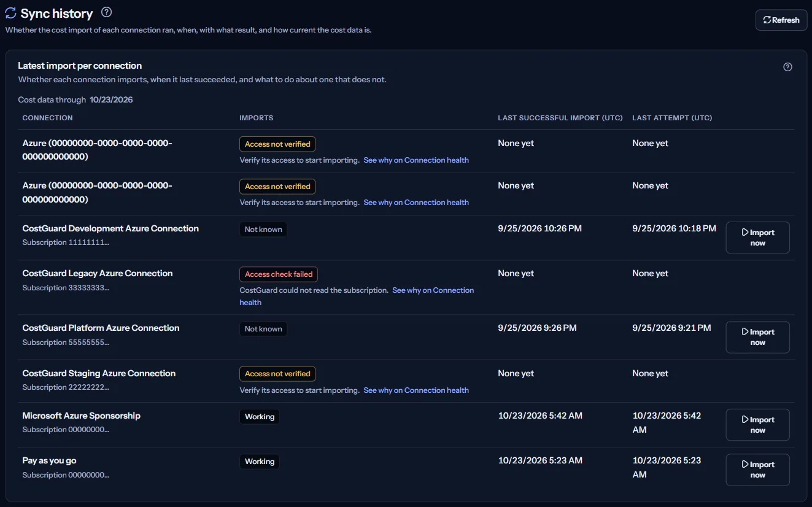This screenshot has height=507, width=812.
Task: Open help icon in Latest import panel
Action: pos(787,67)
